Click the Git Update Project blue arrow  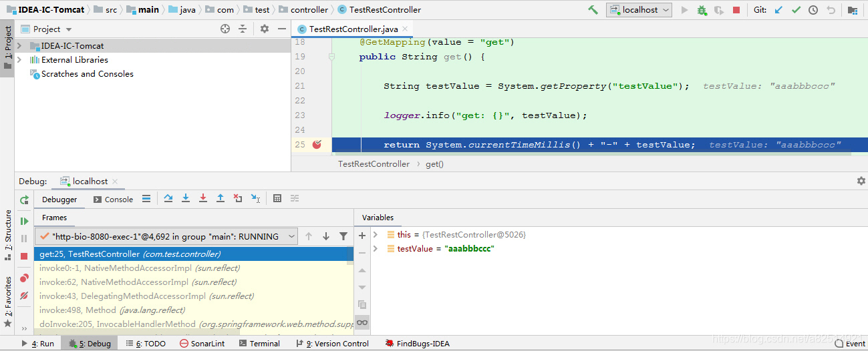[778, 10]
